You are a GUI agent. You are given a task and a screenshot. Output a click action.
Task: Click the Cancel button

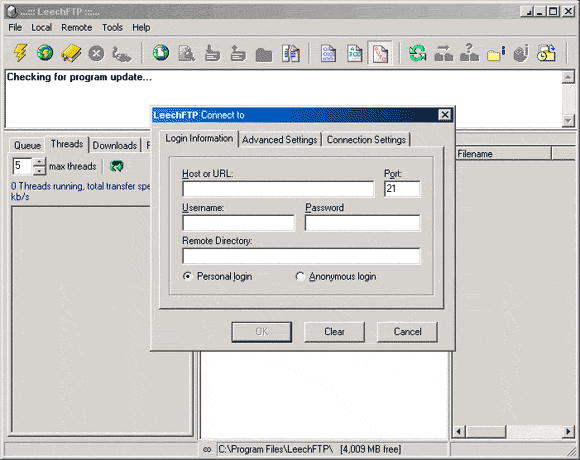click(407, 332)
